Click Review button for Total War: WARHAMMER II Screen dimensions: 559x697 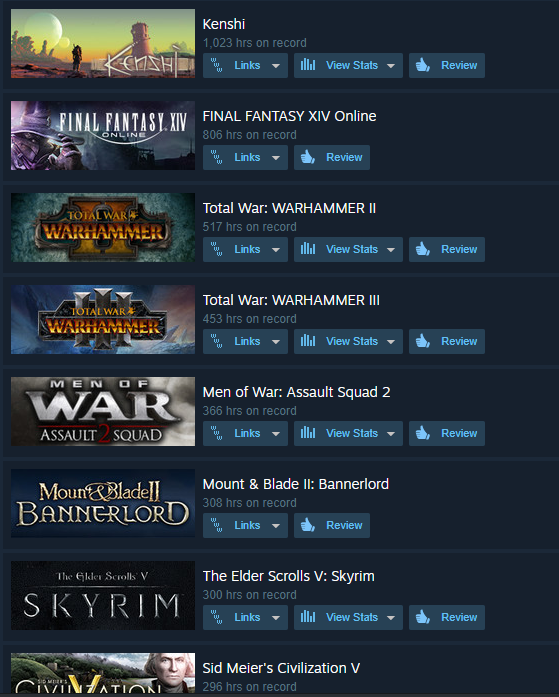click(x=447, y=249)
